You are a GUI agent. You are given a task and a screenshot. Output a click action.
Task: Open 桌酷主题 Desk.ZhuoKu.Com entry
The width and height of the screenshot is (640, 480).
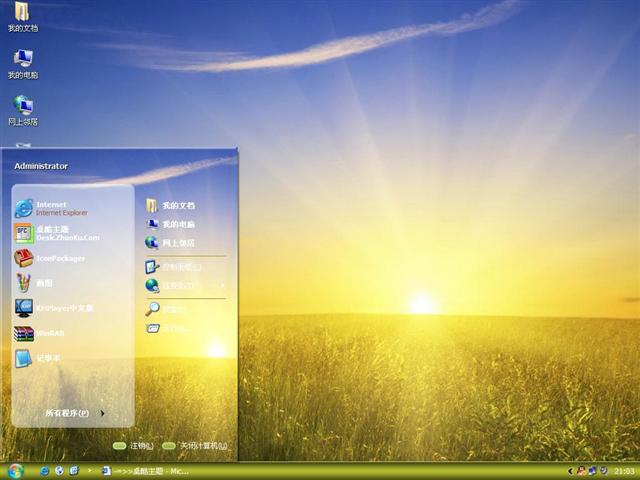[x=57, y=233]
